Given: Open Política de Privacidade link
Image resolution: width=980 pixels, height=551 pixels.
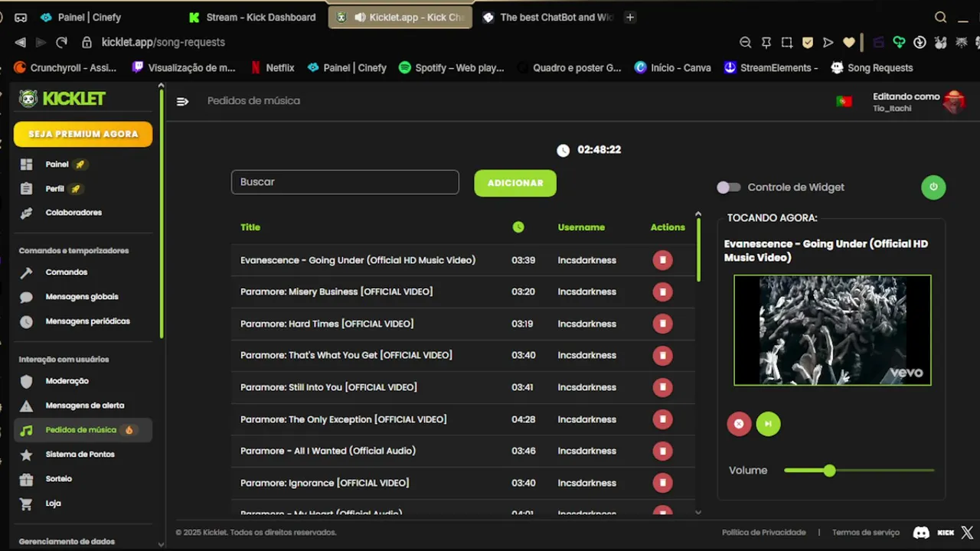Looking at the screenshot, I should click(x=763, y=533).
